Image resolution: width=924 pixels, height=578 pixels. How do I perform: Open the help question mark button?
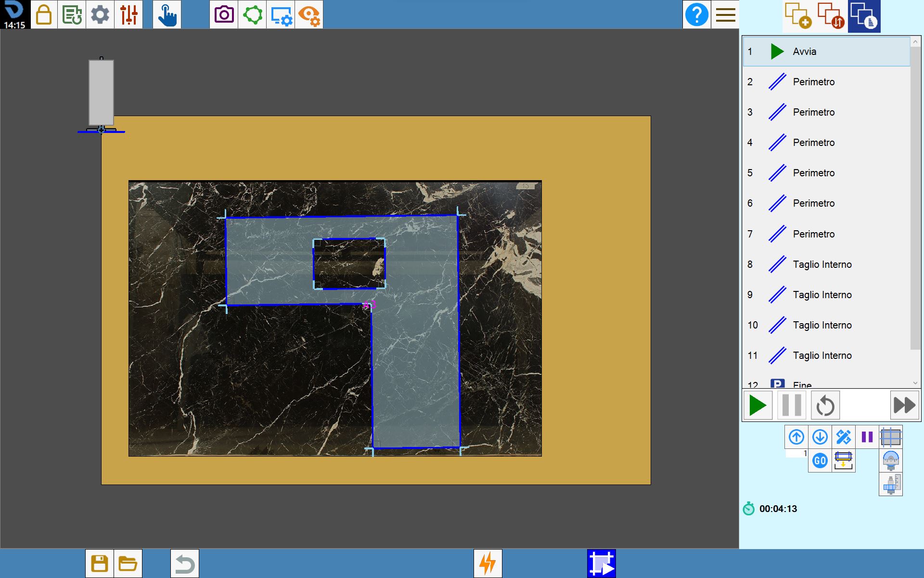pos(696,14)
